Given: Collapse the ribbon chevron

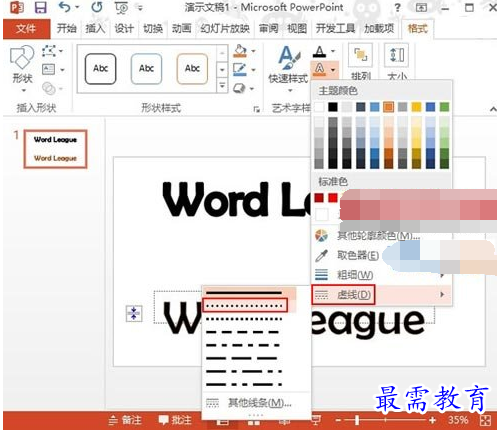Looking at the screenshot, I should pos(493,109).
